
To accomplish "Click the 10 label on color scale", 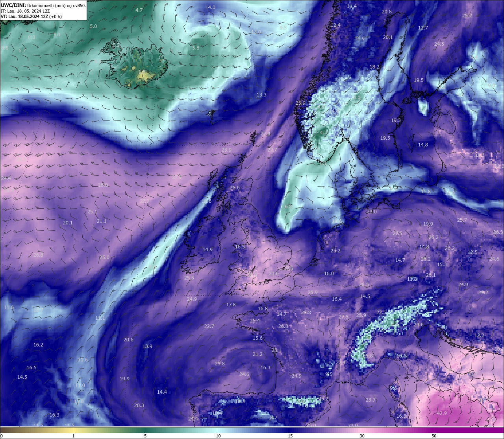I will click(218, 436).
